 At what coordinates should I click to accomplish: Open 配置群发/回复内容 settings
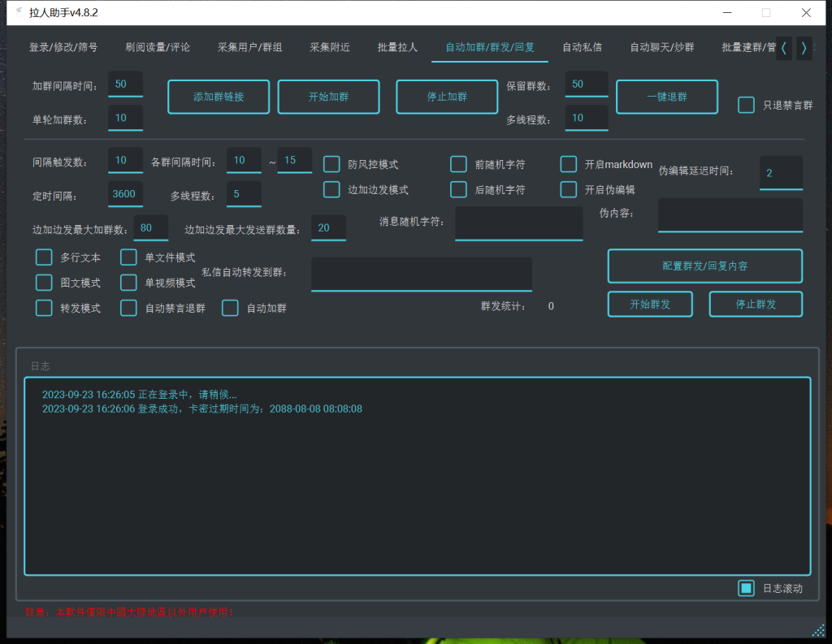704,266
